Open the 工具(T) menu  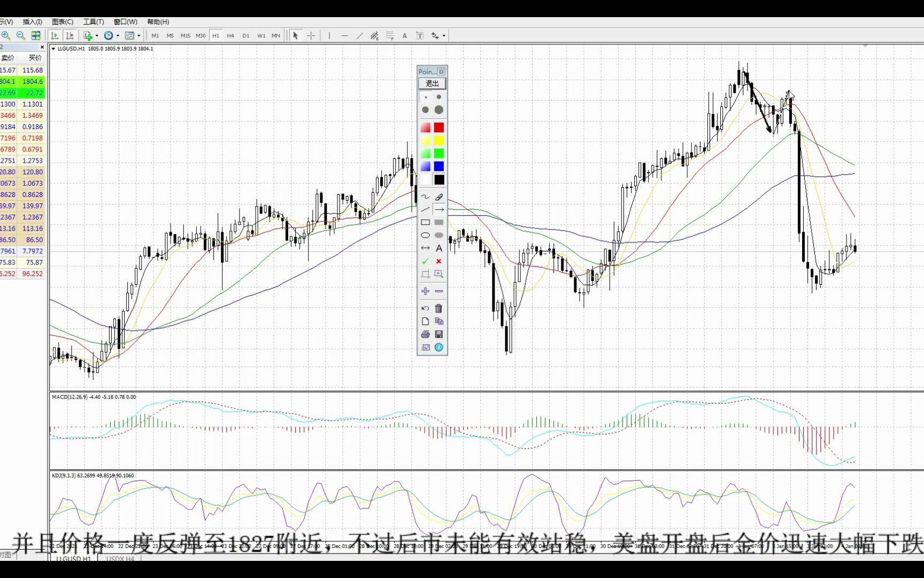(93, 21)
